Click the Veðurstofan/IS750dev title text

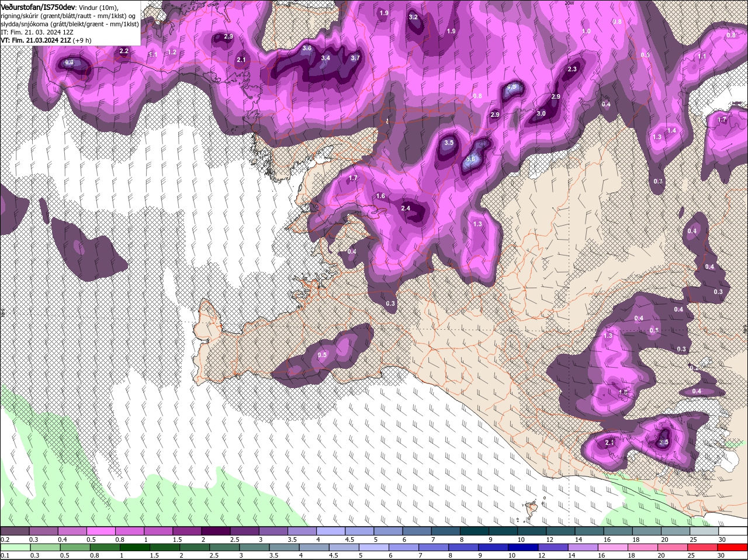pyautogui.click(x=38, y=6)
